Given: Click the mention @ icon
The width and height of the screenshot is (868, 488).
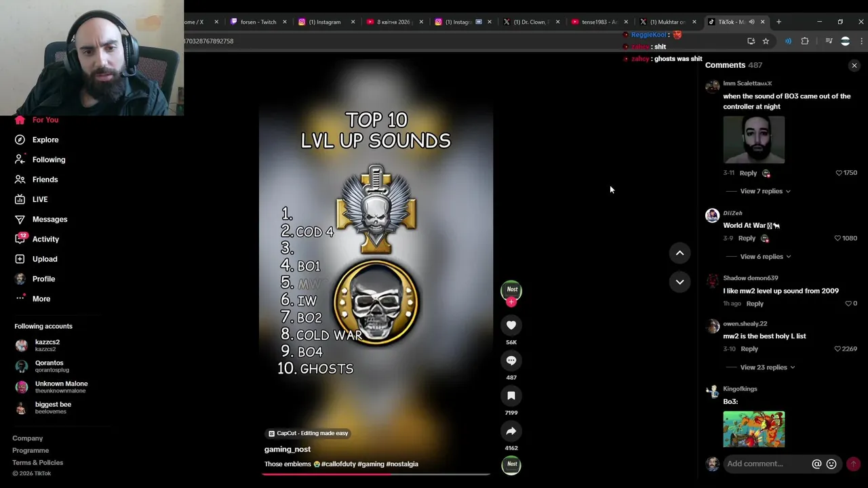Looking at the screenshot, I should (816, 464).
